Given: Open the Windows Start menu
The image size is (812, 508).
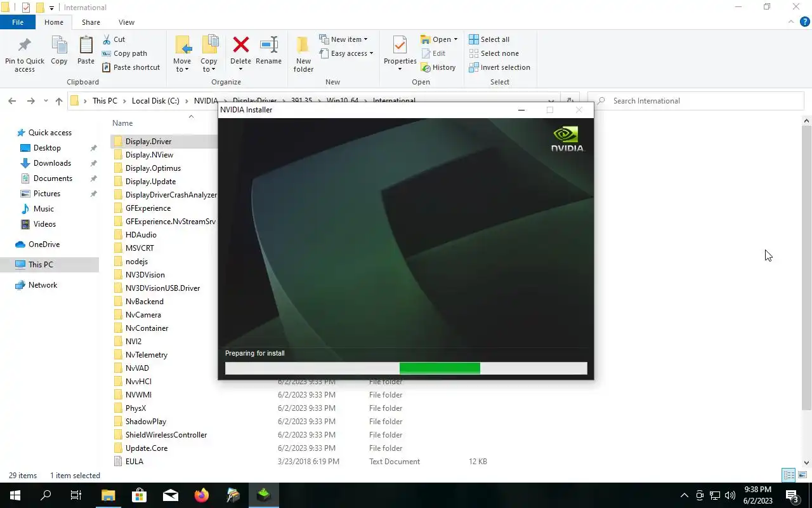Looking at the screenshot, I should pos(15,495).
